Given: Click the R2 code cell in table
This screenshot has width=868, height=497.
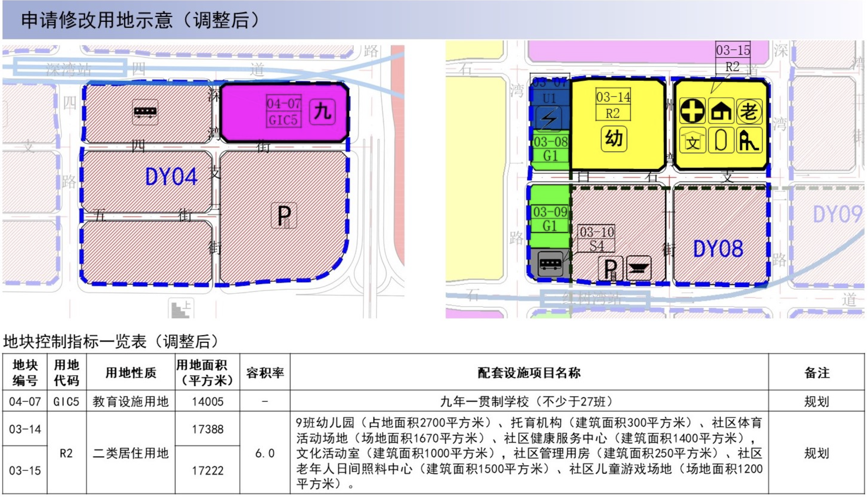Looking at the screenshot, I should [67, 453].
